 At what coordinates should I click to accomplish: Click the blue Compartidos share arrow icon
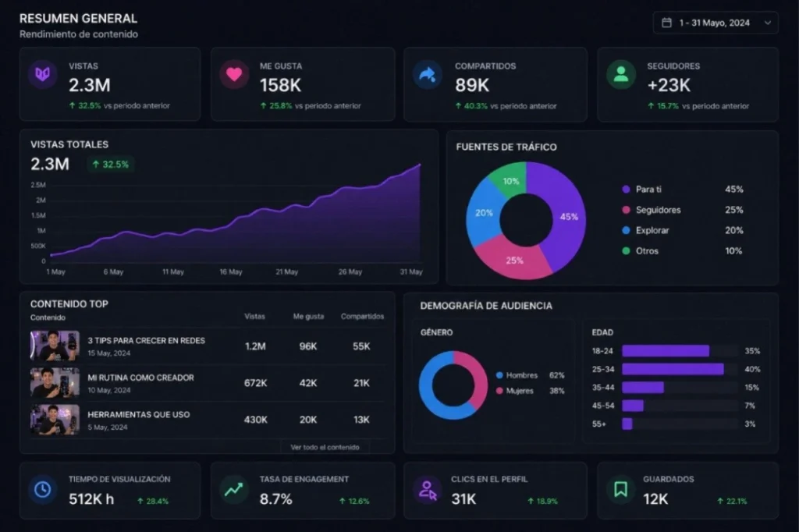[427, 75]
